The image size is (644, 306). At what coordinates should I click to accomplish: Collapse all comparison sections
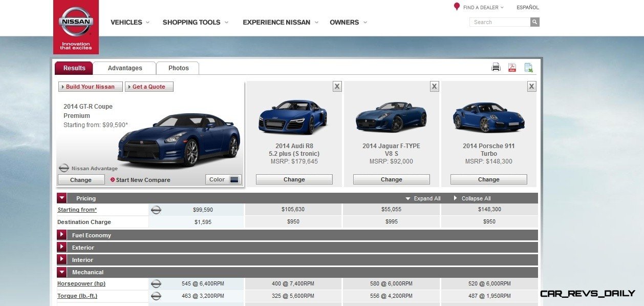point(472,198)
